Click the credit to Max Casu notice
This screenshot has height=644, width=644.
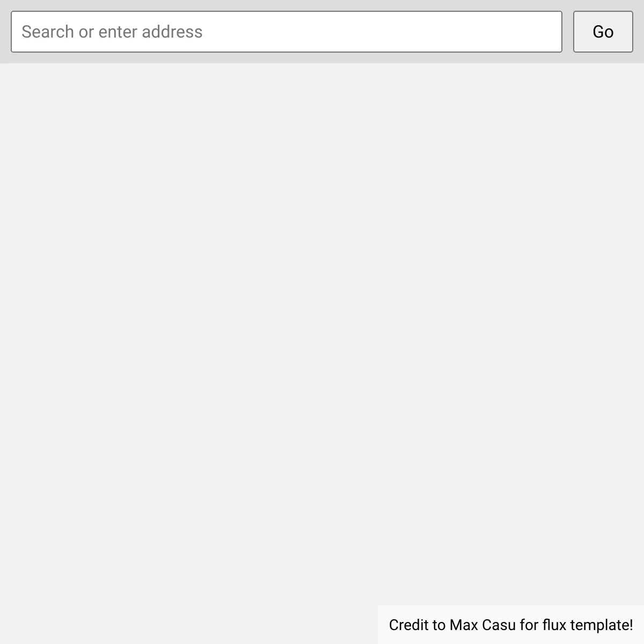coord(511,625)
